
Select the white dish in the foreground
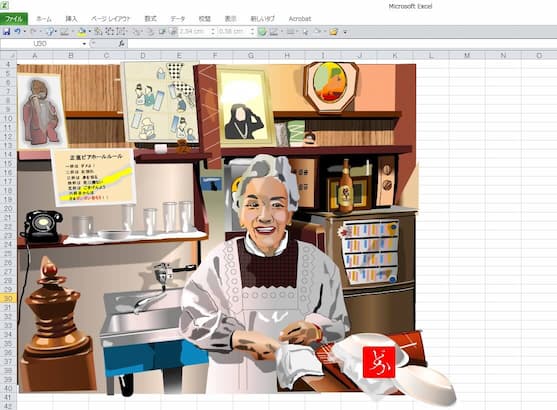tap(426, 386)
